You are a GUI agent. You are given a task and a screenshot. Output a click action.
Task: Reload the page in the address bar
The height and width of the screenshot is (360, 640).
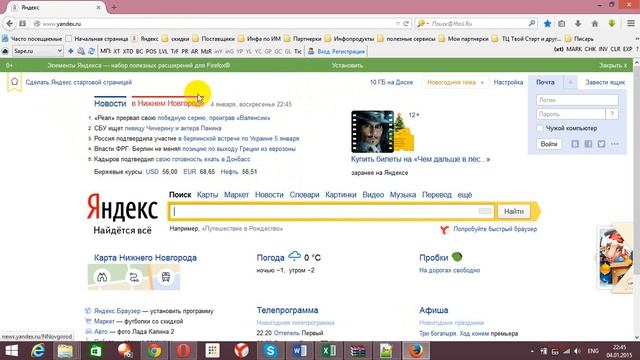coord(406,24)
